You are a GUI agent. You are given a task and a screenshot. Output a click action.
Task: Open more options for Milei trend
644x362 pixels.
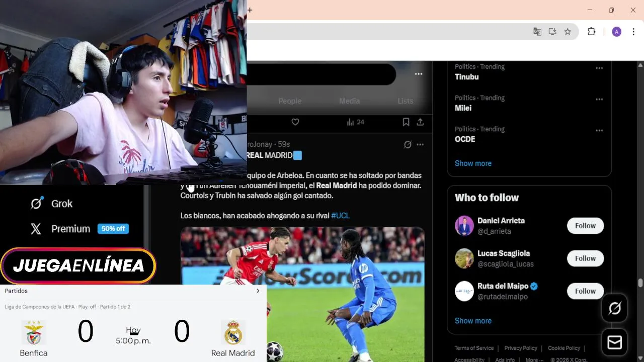click(x=599, y=99)
